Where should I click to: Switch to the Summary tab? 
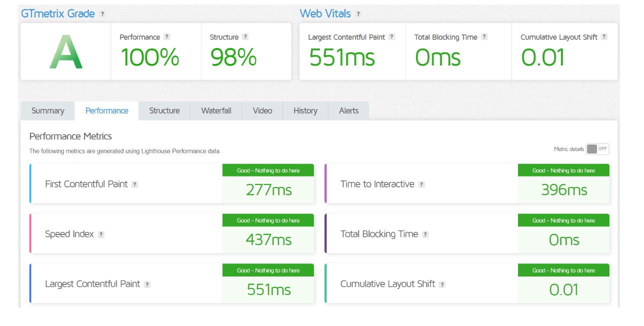[x=47, y=111]
